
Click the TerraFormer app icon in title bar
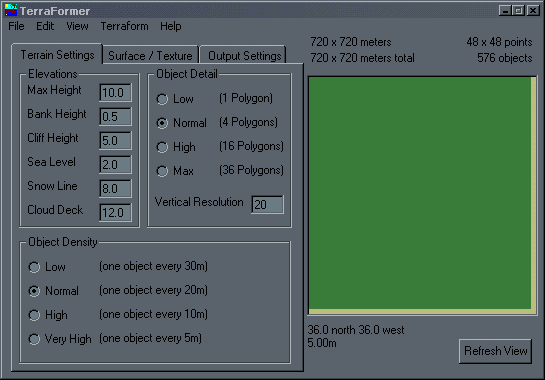(10, 10)
